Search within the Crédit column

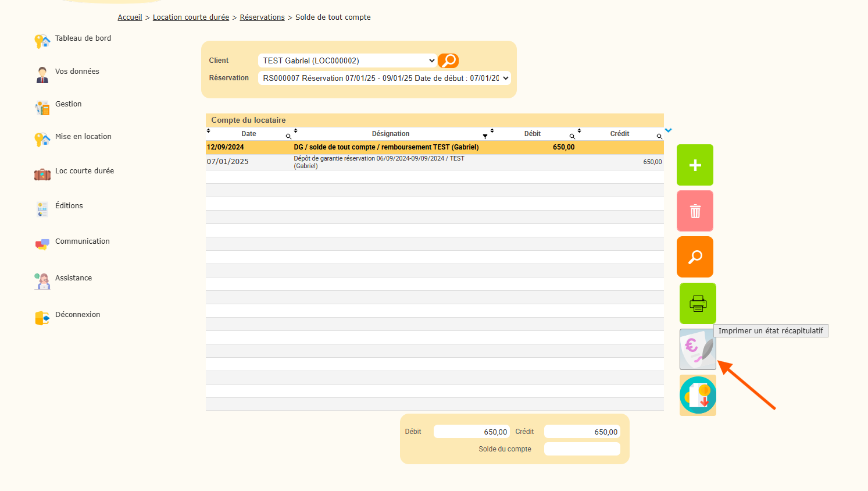click(x=659, y=136)
